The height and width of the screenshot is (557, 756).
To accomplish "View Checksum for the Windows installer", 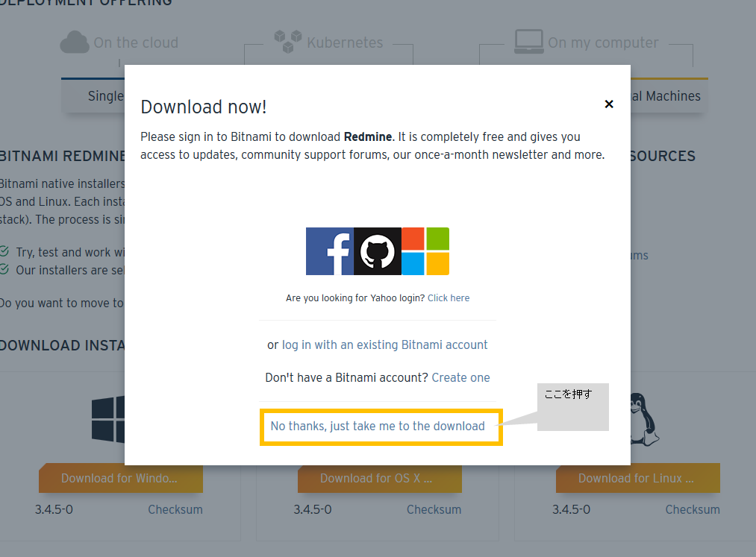I will coord(175,509).
